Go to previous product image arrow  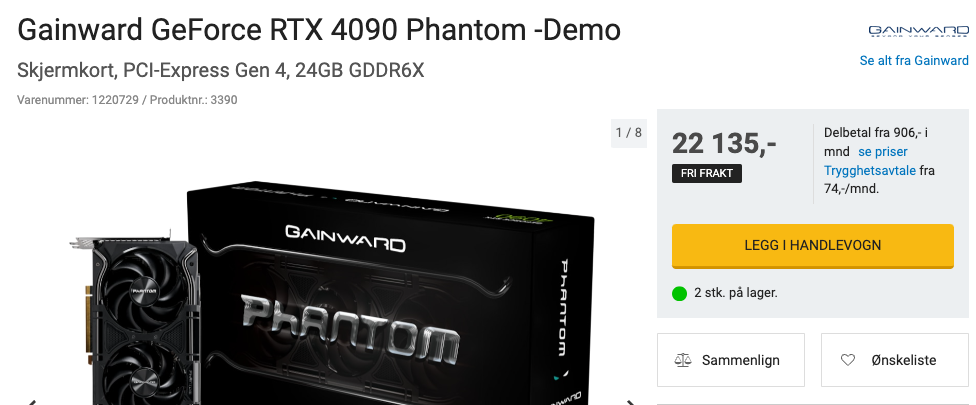click(x=31, y=403)
